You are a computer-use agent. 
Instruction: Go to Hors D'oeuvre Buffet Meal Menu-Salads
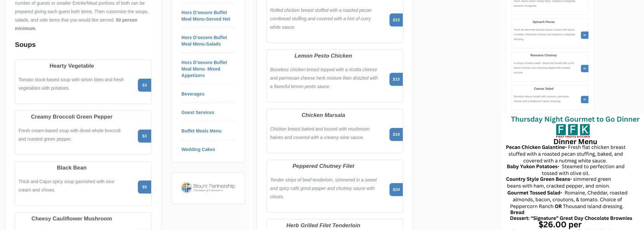pos(204,40)
